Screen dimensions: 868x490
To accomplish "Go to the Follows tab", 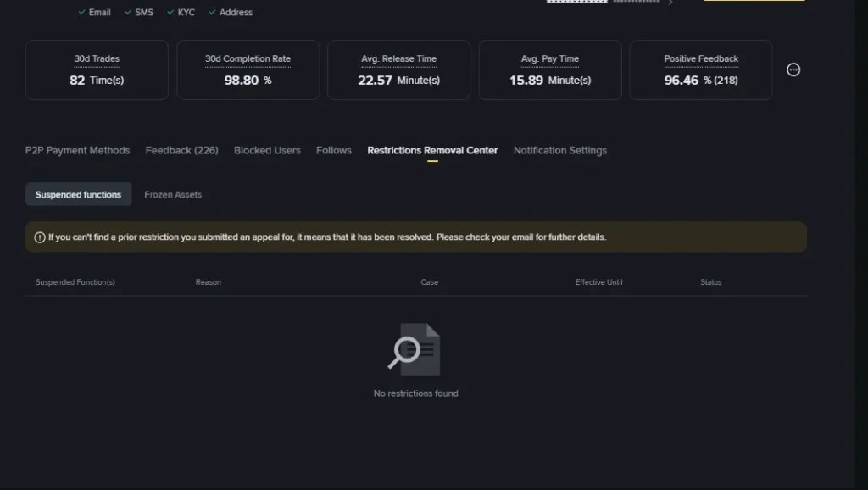I will click(x=334, y=150).
